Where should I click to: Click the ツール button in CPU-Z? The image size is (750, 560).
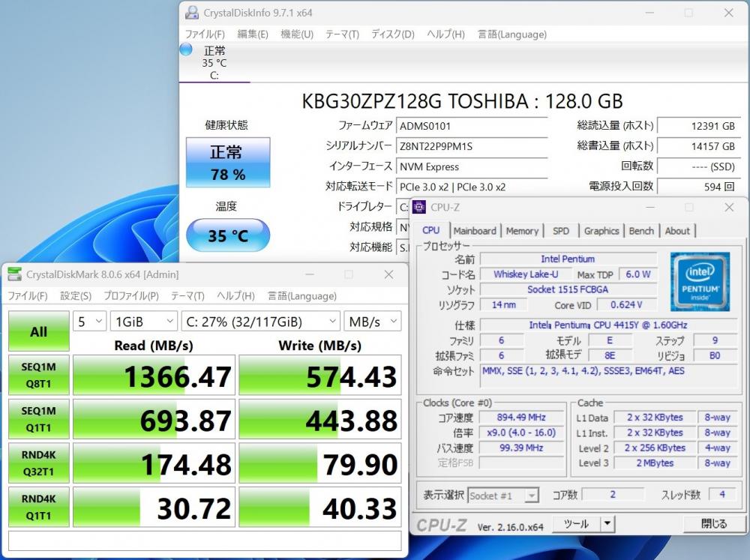tap(575, 524)
